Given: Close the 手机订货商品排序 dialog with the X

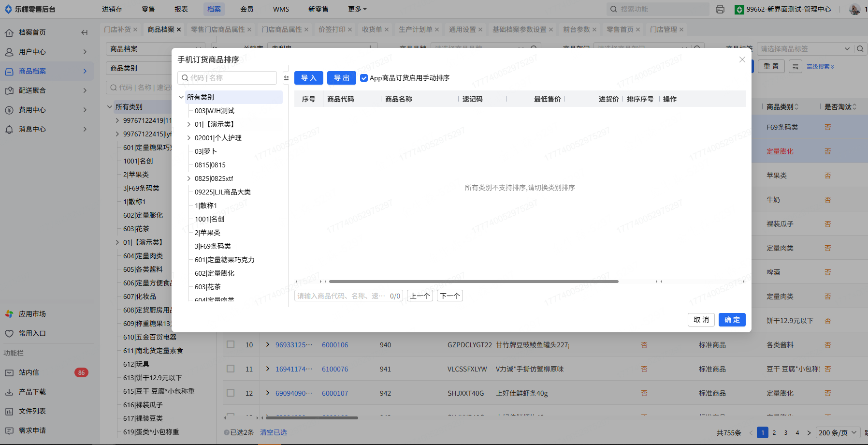Looking at the screenshot, I should (x=742, y=59).
